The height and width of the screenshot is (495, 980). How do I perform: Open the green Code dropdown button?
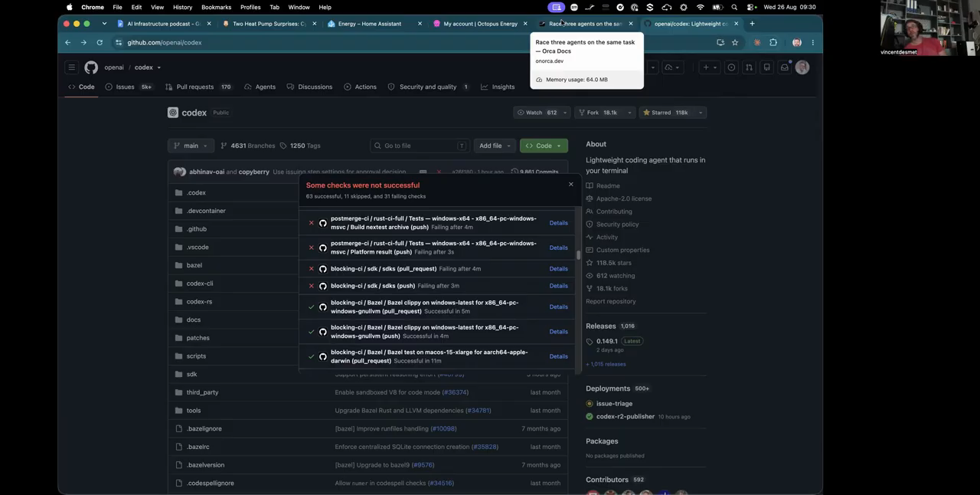[x=544, y=146]
